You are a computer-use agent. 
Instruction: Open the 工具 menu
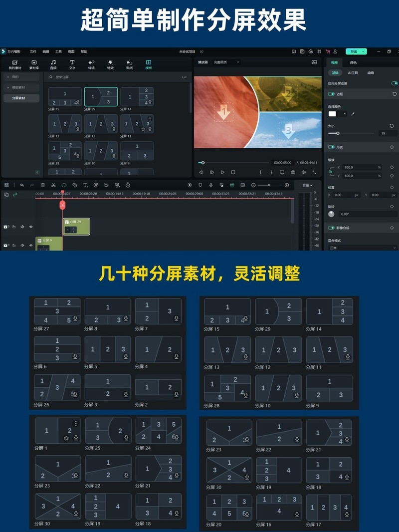click(x=58, y=51)
